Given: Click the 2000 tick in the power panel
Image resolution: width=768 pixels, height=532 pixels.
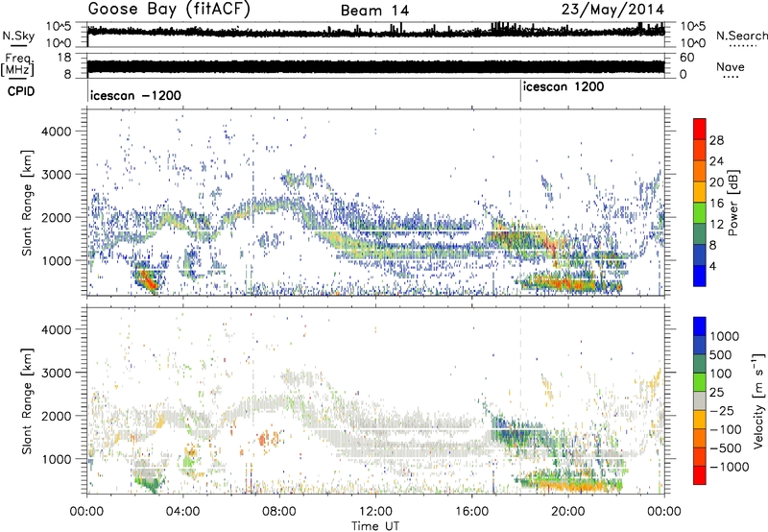Looking at the screenshot, I should pyautogui.click(x=56, y=217).
